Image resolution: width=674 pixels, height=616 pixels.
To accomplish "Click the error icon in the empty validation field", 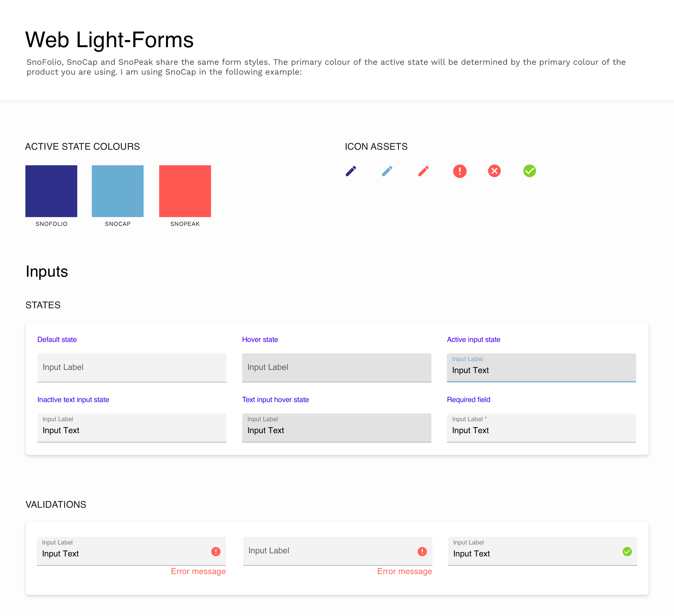I will (x=422, y=551).
